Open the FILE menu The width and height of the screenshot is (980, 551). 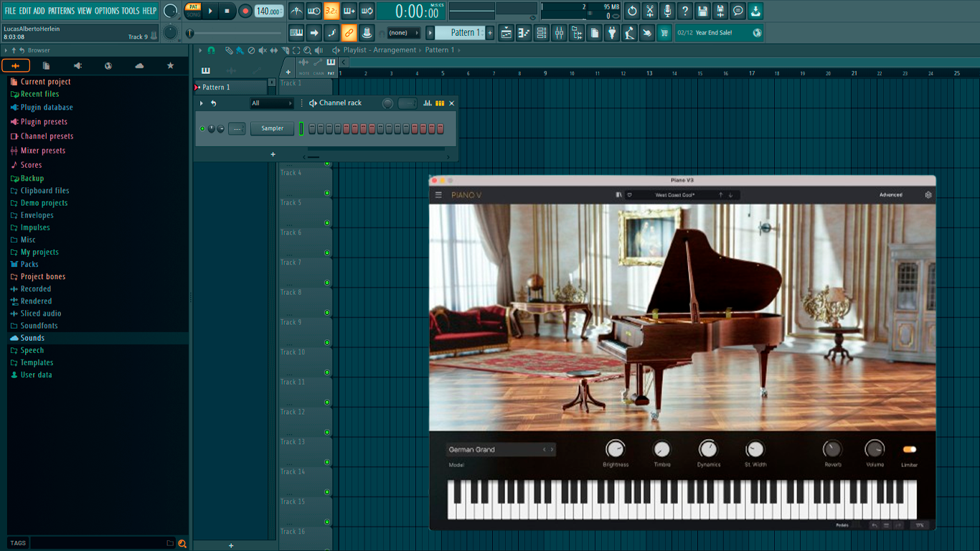(10, 11)
